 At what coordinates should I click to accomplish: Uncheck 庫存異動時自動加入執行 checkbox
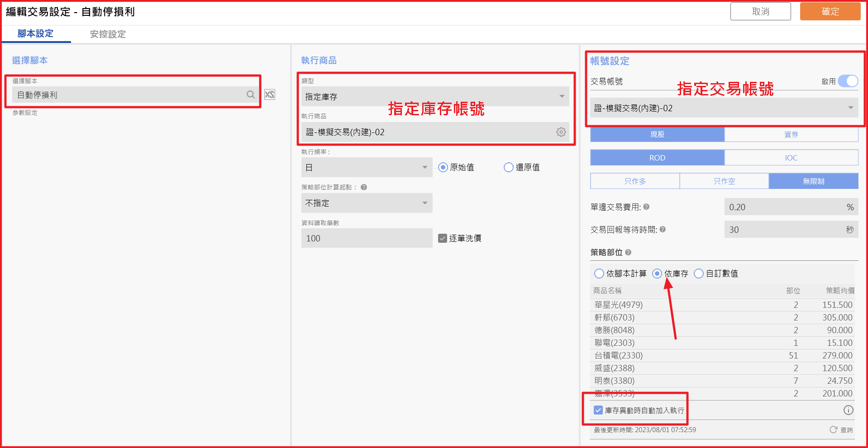pos(598,410)
